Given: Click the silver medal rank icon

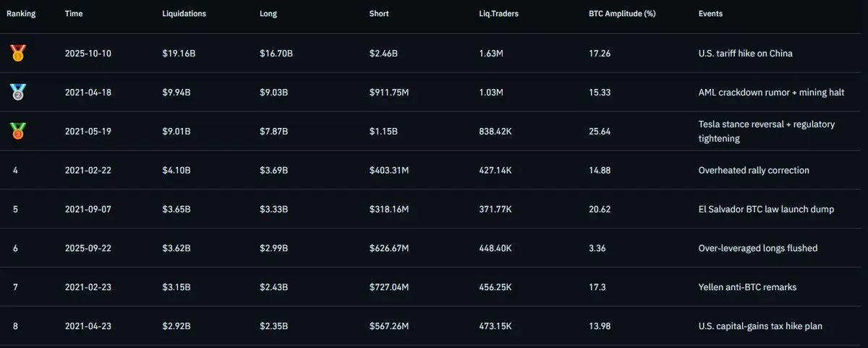Looking at the screenshot, I should coord(17,92).
